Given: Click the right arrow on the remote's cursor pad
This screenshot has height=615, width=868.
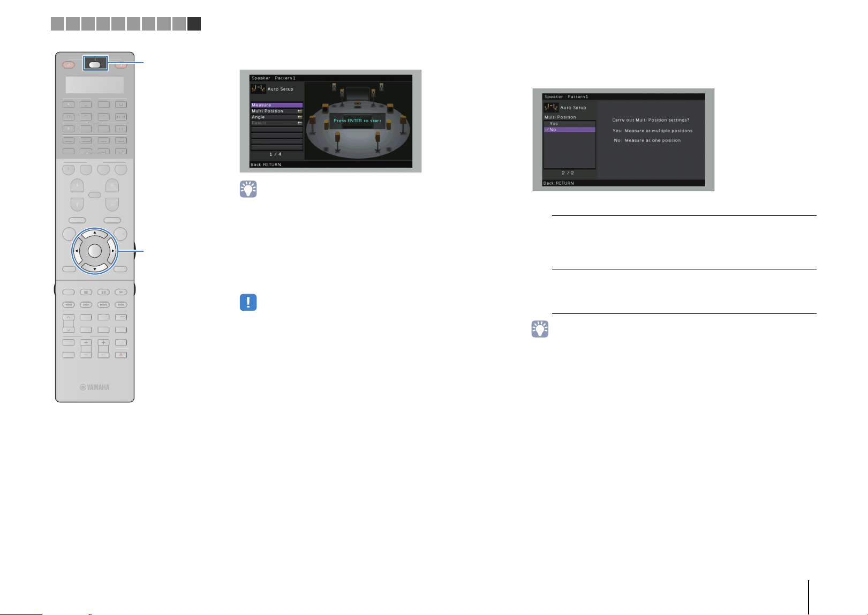Looking at the screenshot, I should [112, 251].
